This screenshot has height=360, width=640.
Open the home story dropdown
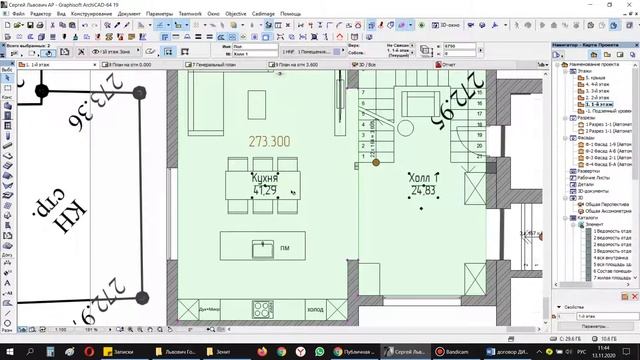pyautogui.click(x=412, y=53)
